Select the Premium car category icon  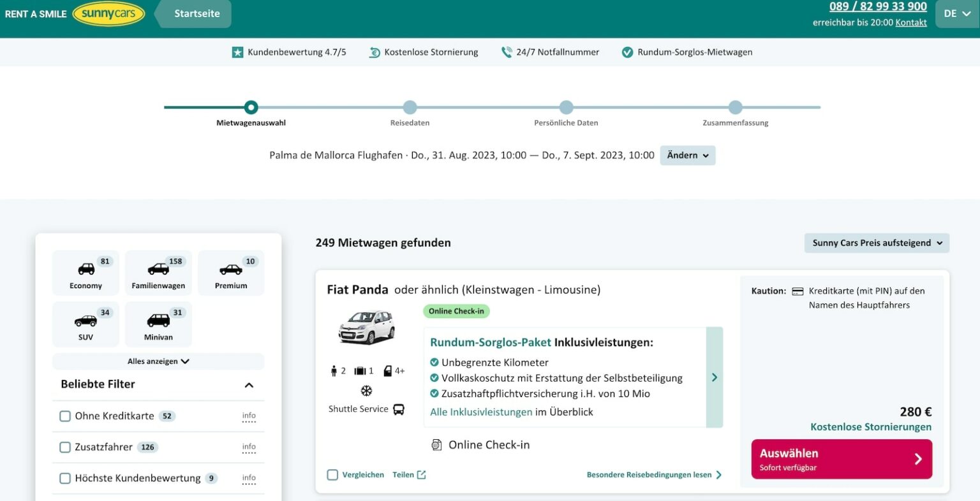(231, 270)
